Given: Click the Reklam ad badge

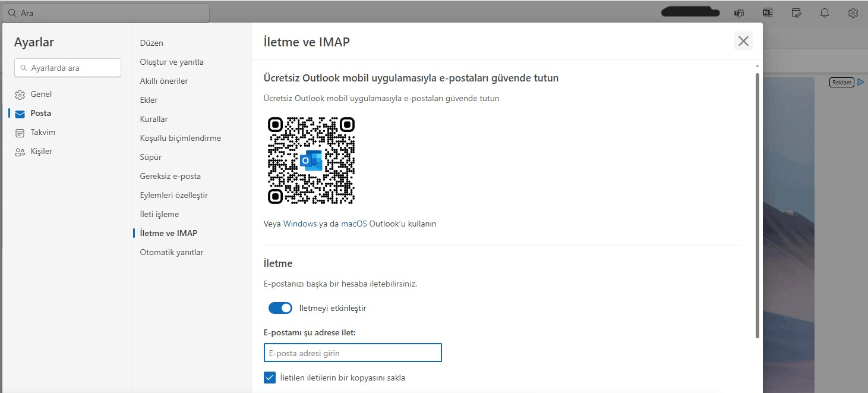Looking at the screenshot, I should (841, 83).
